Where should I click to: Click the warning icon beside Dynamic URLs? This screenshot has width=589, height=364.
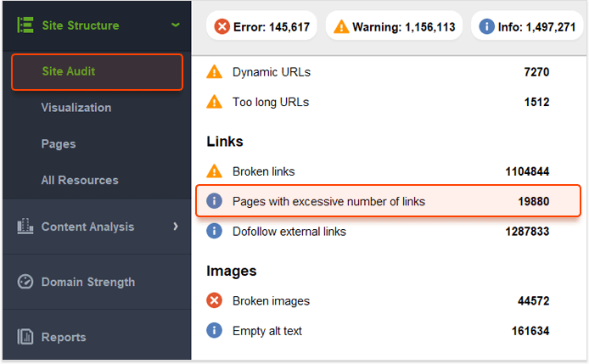click(214, 71)
